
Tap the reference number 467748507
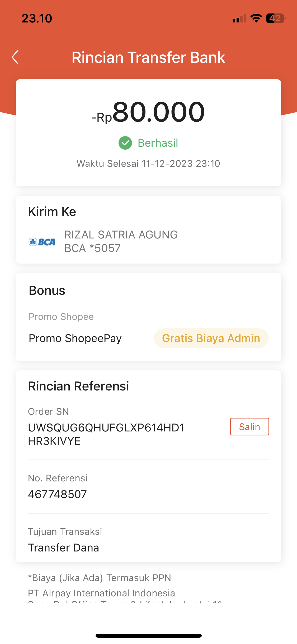pos(58,494)
